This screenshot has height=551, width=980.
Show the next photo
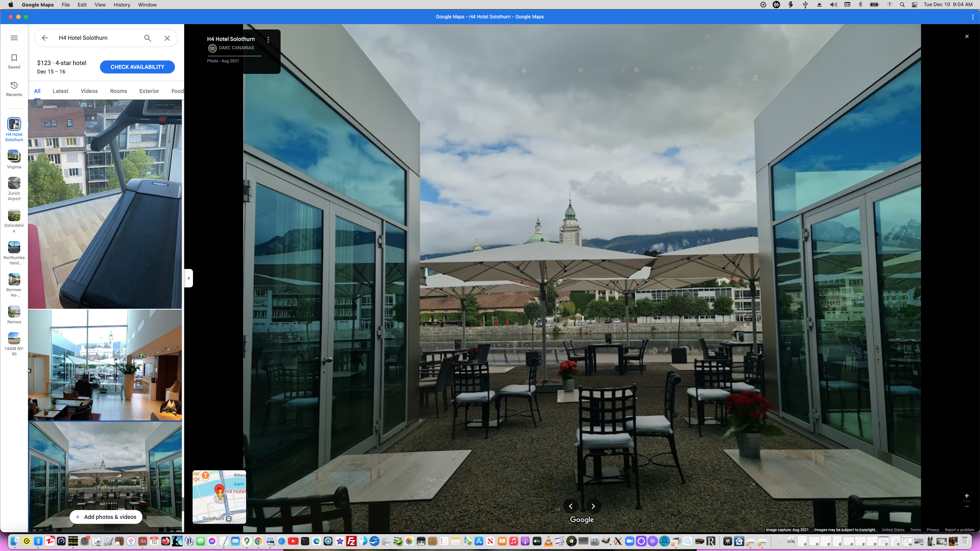(x=593, y=506)
